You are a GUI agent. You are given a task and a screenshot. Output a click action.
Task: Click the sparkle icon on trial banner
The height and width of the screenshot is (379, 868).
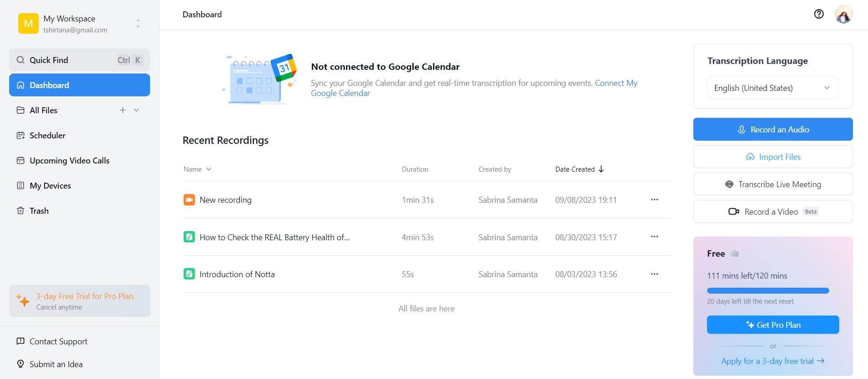click(x=23, y=300)
